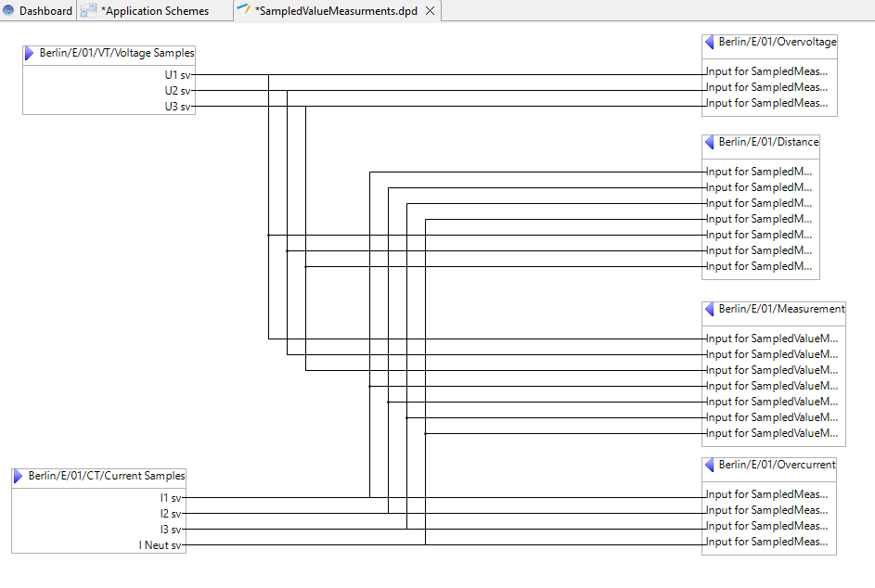This screenshot has width=875, height=588.
Task: Select Berlin/E/01/Overvoltage block title
Action: click(x=778, y=43)
